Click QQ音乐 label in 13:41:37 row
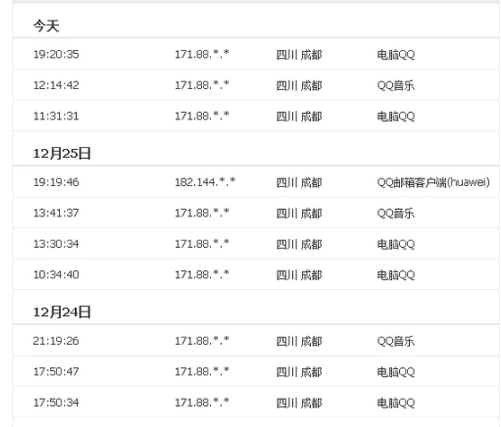The image size is (501, 427). tap(396, 213)
